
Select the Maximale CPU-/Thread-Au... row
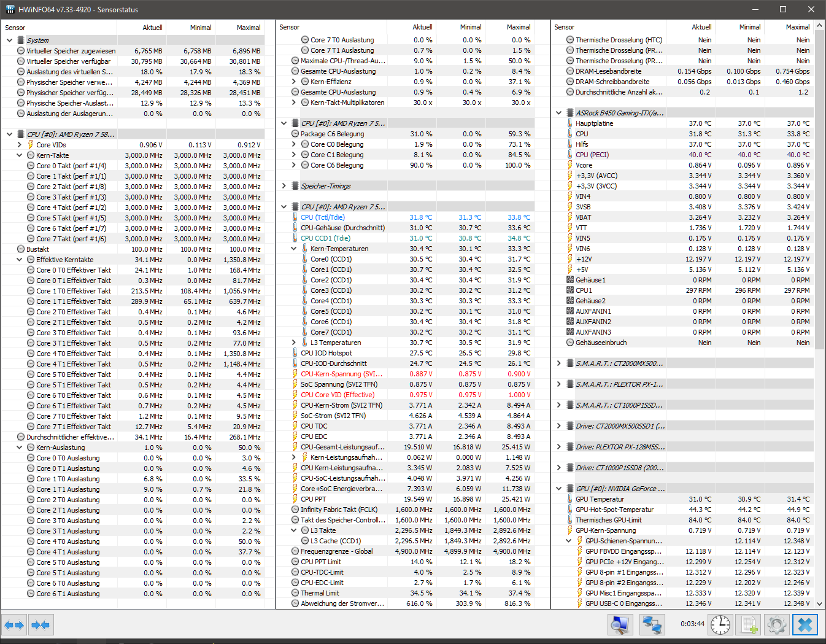pyautogui.click(x=406, y=61)
